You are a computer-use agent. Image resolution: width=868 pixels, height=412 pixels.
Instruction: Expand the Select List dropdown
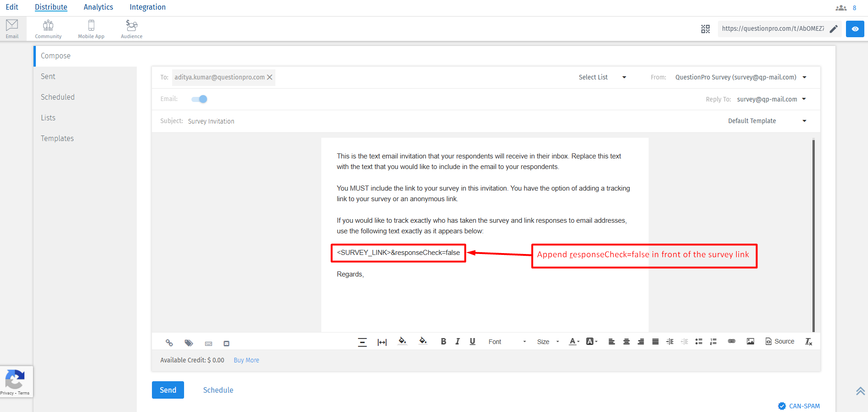[602, 77]
